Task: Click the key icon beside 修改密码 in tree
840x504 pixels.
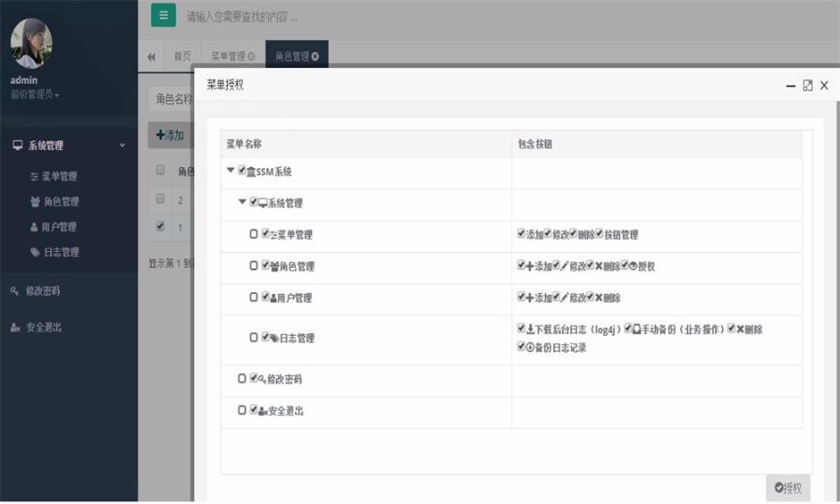Action: [x=262, y=379]
